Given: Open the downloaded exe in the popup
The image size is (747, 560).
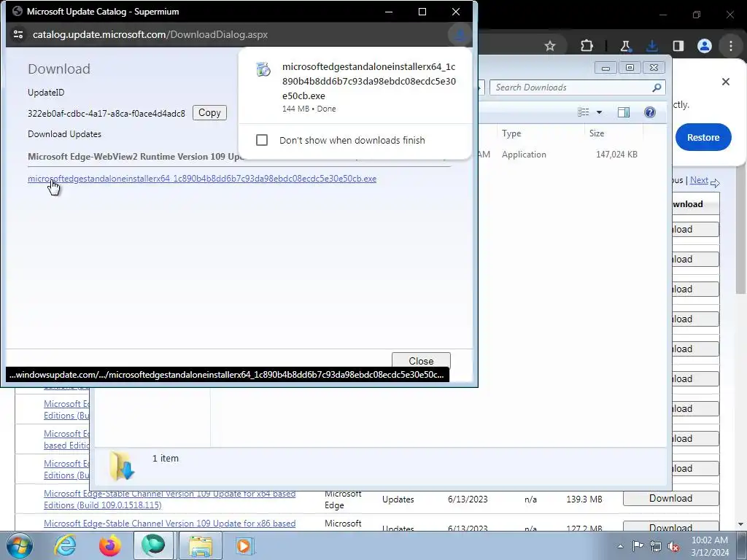Looking at the screenshot, I should click(x=368, y=81).
